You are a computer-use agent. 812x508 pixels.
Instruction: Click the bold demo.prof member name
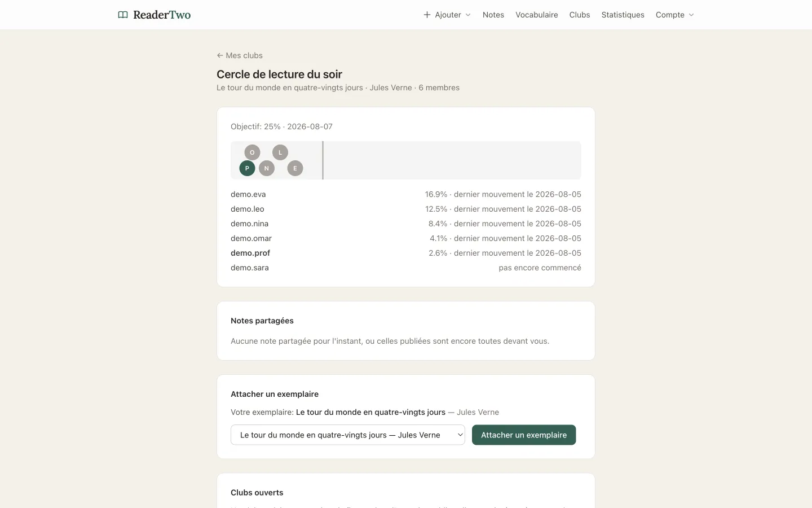pyautogui.click(x=250, y=253)
